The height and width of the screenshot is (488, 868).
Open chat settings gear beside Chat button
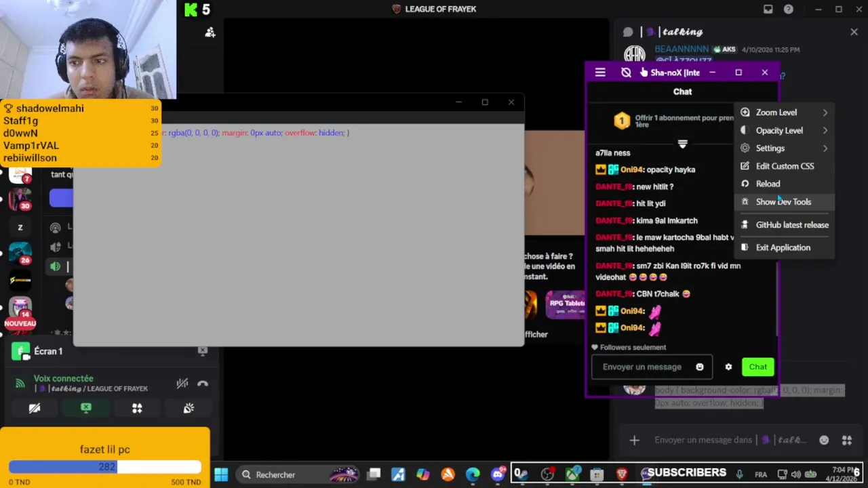(728, 367)
